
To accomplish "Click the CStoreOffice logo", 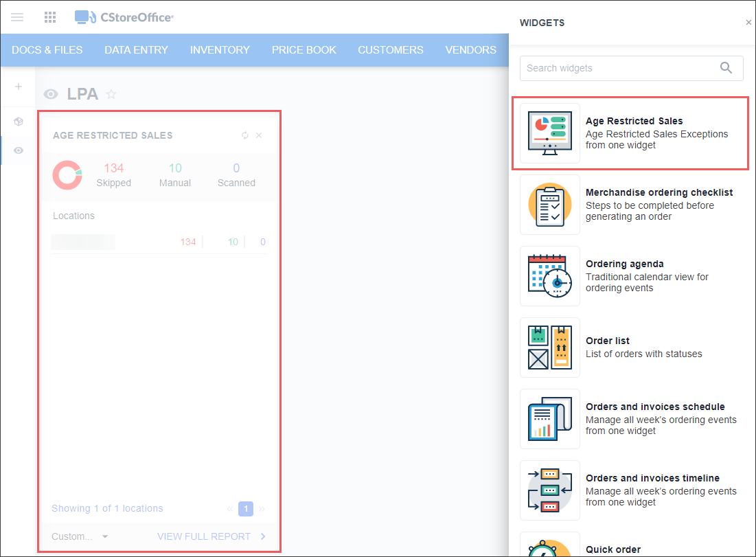I will pos(124,17).
